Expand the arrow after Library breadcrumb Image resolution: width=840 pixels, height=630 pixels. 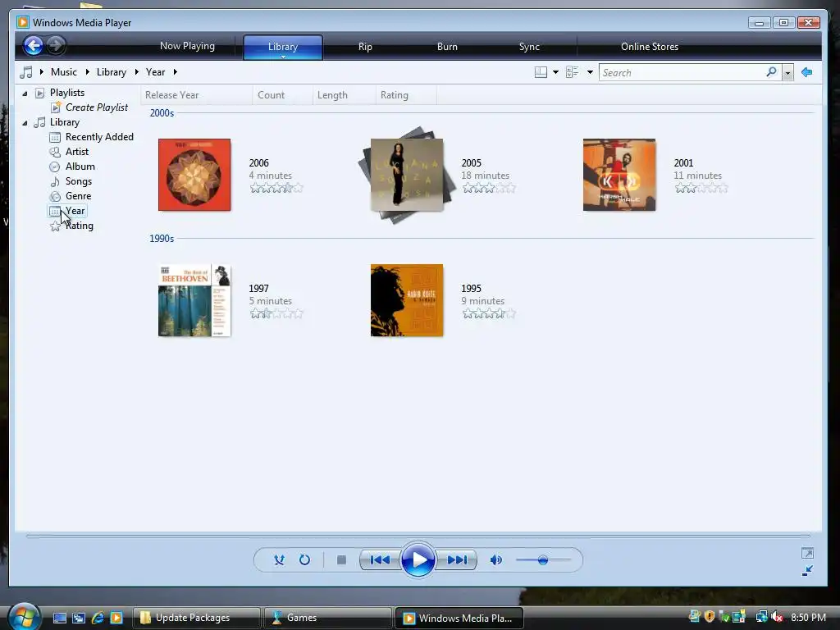click(x=137, y=72)
